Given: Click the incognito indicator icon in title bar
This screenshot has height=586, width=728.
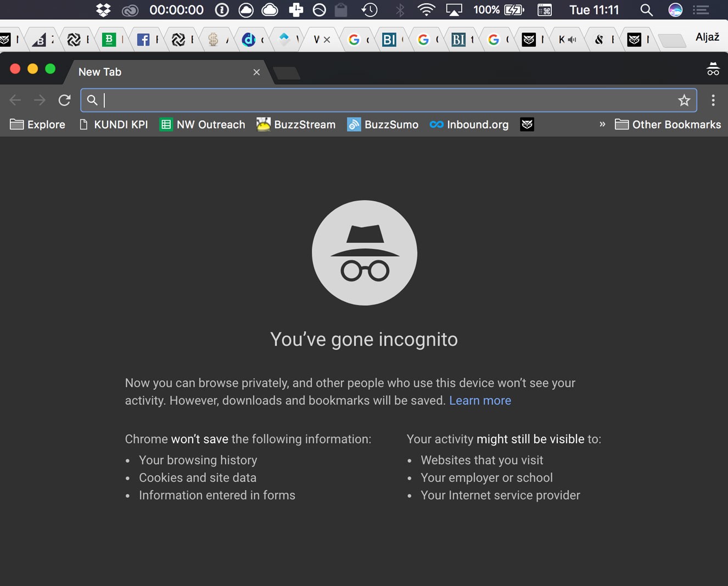Looking at the screenshot, I should pyautogui.click(x=713, y=69).
